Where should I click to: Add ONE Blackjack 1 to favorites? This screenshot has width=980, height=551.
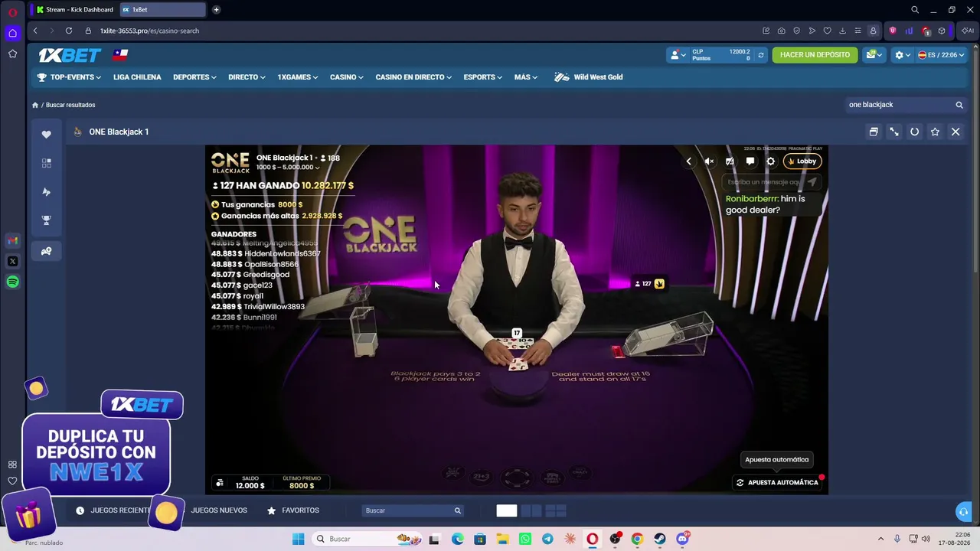pos(935,132)
